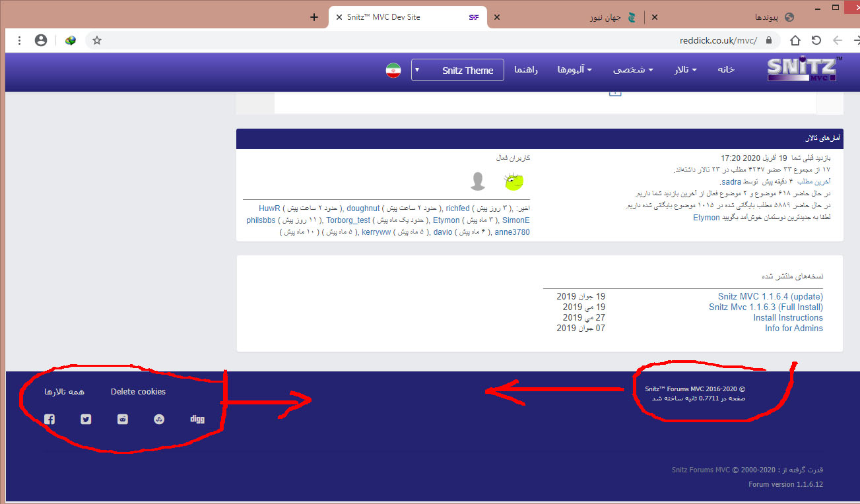Click the Facebook share icon in footer
This screenshot has width=860, height=504.
click(50, 419)
